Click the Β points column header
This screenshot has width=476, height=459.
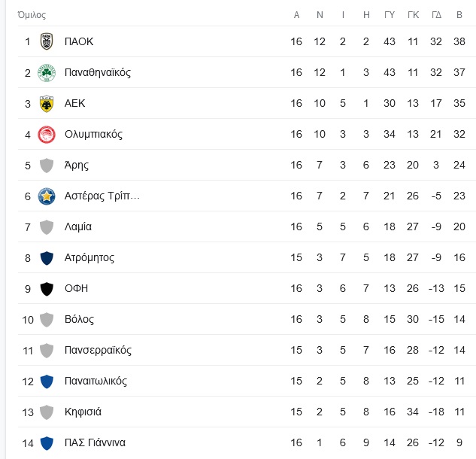click(x=459, y=15)
